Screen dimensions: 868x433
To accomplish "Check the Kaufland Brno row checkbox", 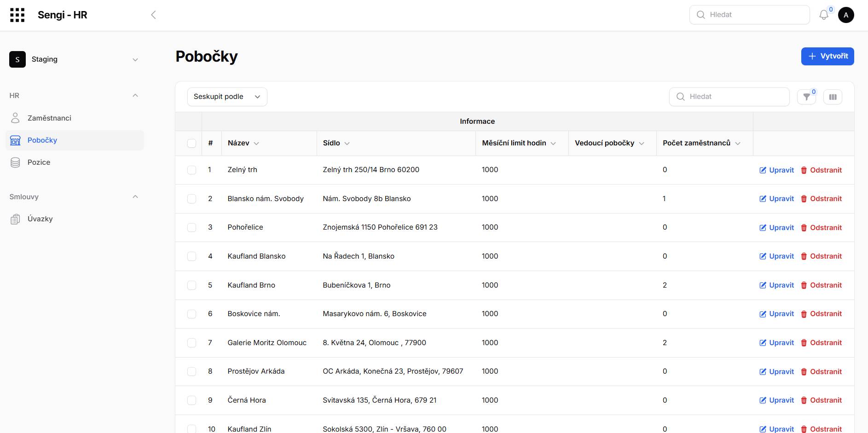I will tap(192, 285).
